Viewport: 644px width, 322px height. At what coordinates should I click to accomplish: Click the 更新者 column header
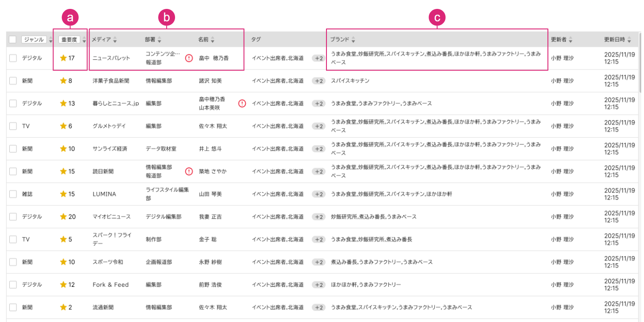[558, 40]
